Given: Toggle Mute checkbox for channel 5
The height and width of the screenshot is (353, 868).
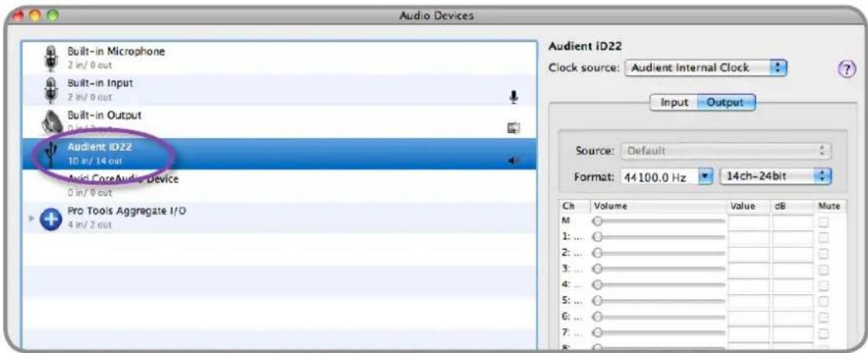Looking at the screenshot, I should pos(825,300).
